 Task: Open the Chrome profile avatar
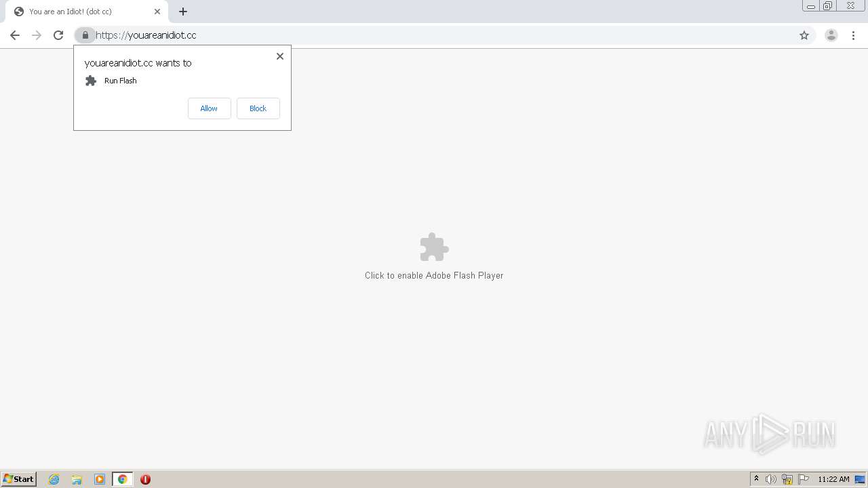click(x=831, y=35)
